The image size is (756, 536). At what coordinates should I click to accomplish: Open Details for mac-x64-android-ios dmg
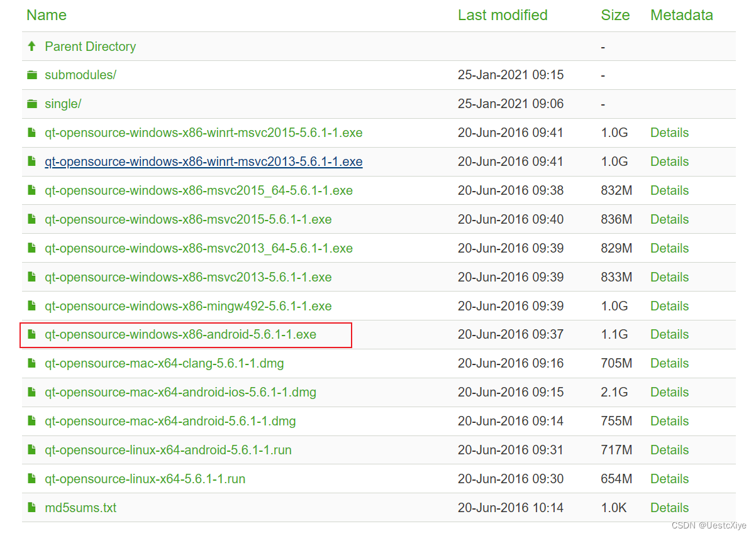coord(669,392)
